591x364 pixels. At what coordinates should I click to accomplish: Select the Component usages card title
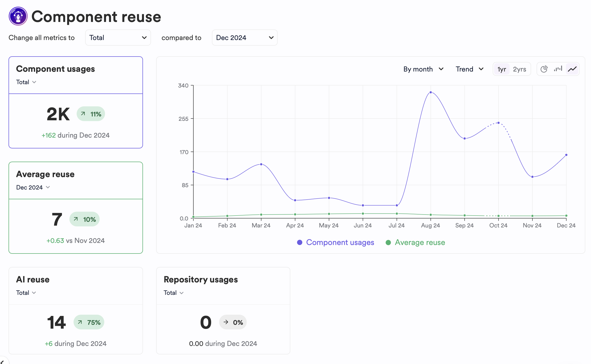(55, 69)
